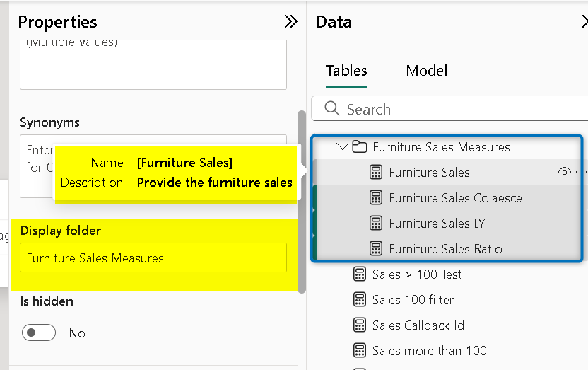
Task: Click the Furniture Sales LY measure icon
Action: pos(376,224)
